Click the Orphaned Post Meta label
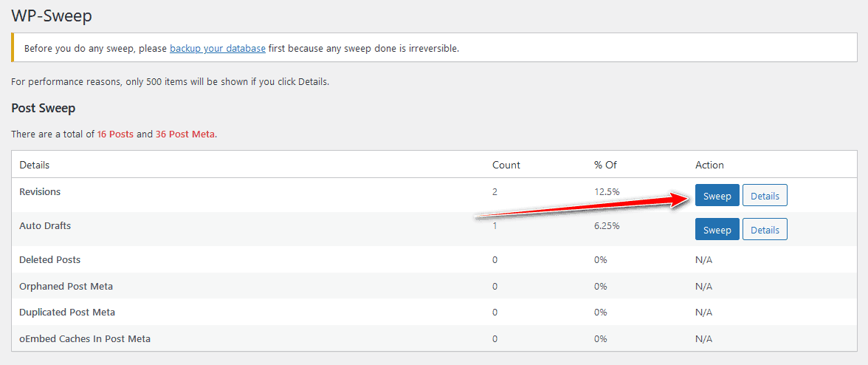Image resolution: width=868 pixels, height=365 pixels. point(66,286)
